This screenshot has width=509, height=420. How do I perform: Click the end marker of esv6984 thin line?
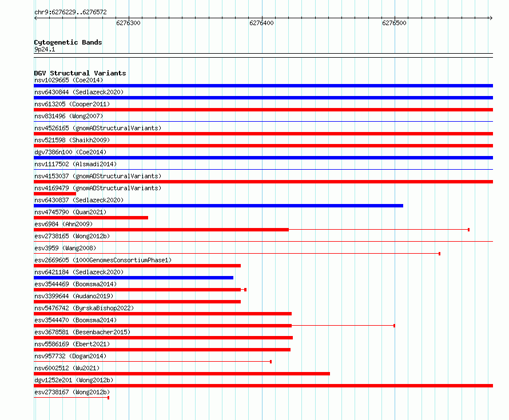(x=469, y=230)
